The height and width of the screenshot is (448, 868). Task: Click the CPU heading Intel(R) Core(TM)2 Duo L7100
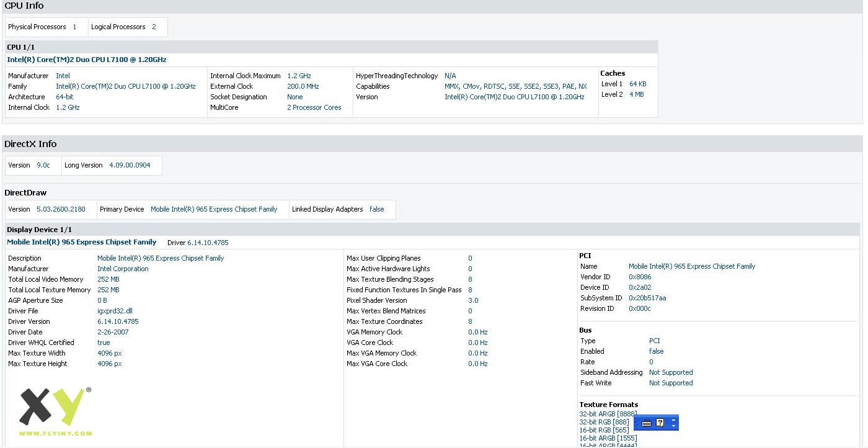[87, 60]
